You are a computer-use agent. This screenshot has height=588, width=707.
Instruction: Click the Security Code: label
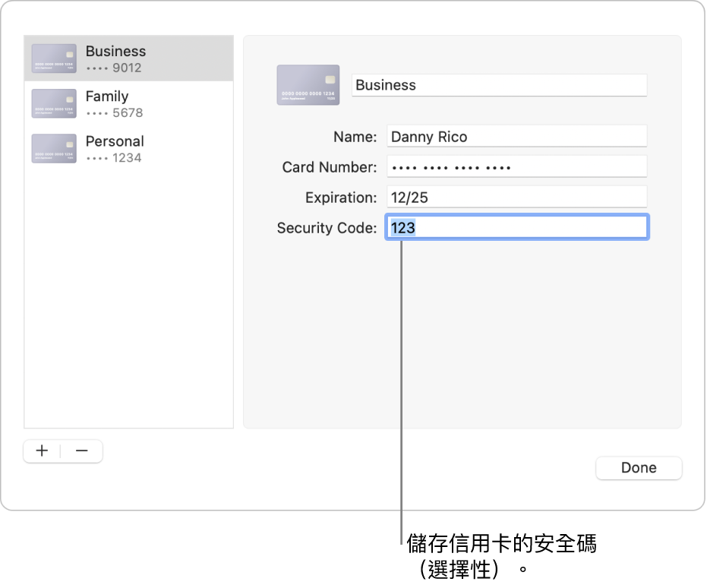point(327,228)
